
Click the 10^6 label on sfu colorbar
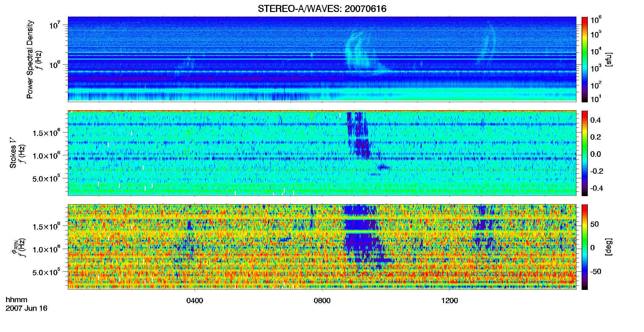click(596, 20)
